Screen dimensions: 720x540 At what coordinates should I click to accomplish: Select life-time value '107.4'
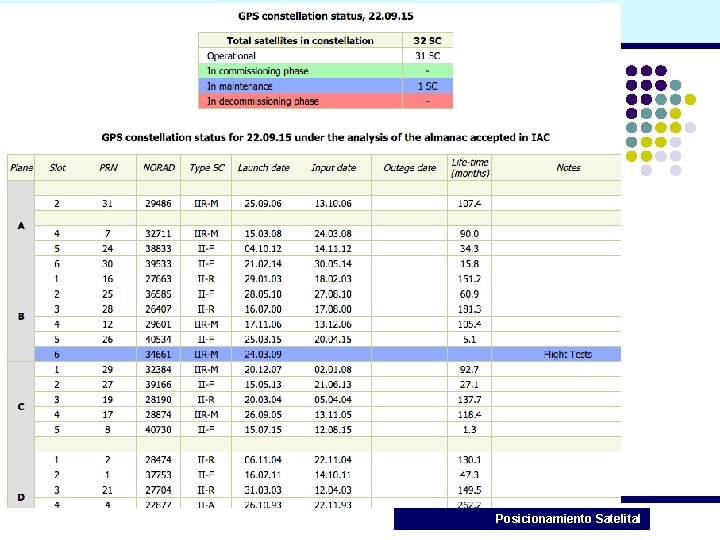[x=469, y=203]
